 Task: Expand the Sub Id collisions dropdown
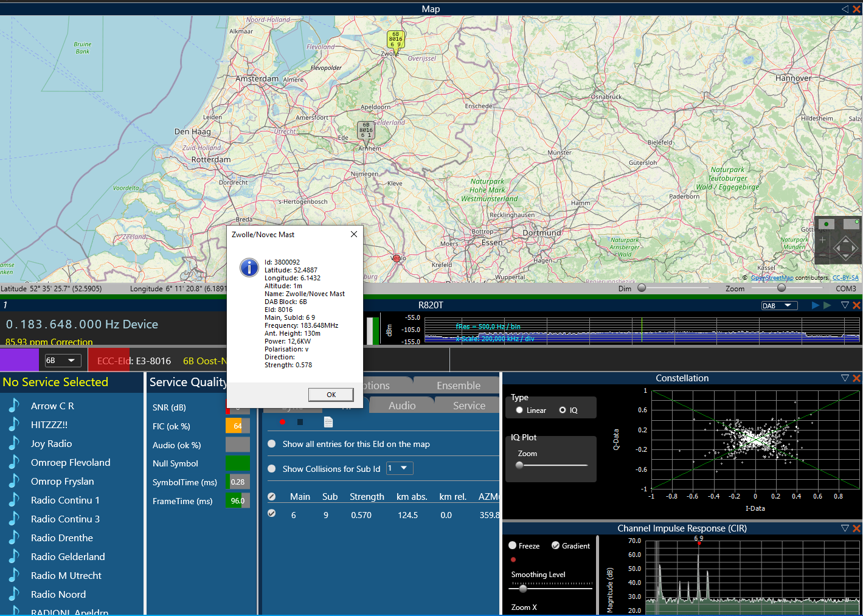pyautogui.click(x=400, y=468)
